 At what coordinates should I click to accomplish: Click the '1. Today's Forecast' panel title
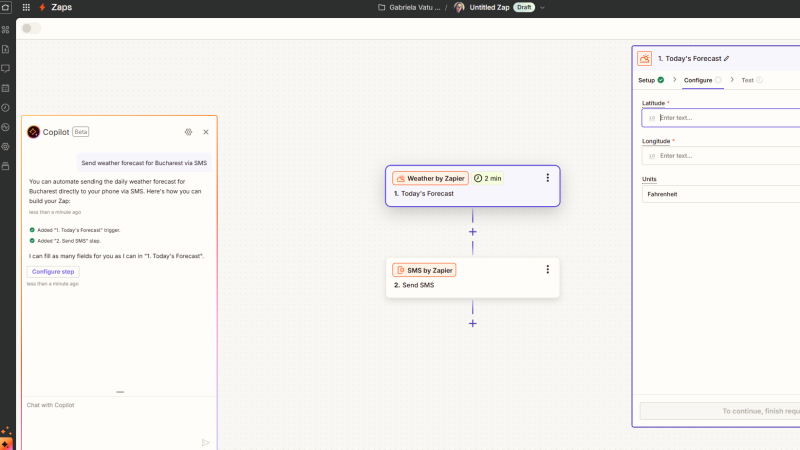(689, 59)
